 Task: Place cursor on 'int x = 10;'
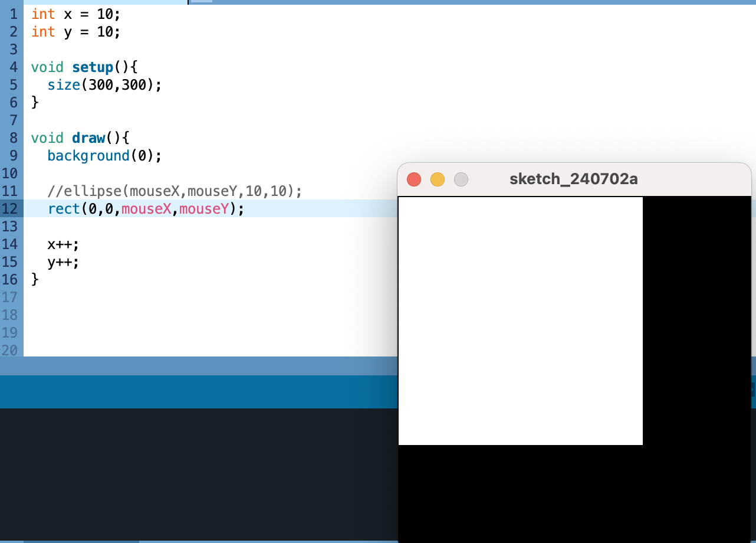75,14
